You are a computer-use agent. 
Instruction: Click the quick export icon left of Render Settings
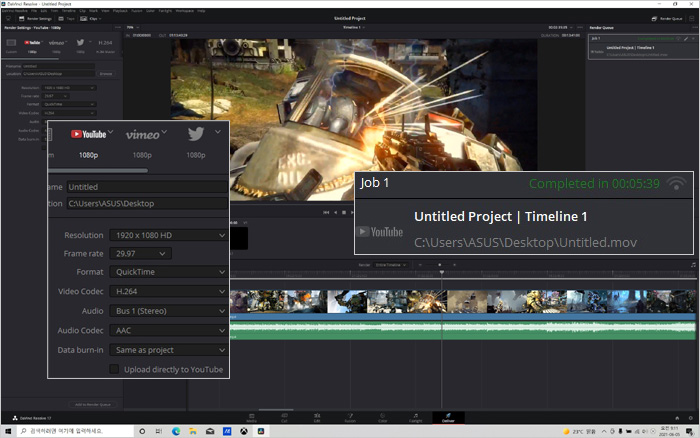coord(8,19)
